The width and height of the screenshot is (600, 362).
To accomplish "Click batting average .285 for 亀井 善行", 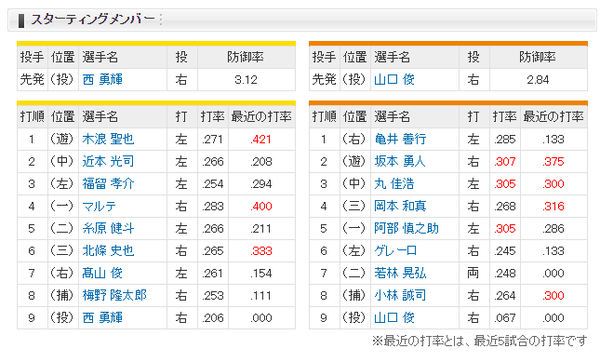I will (x=504, y=139).
